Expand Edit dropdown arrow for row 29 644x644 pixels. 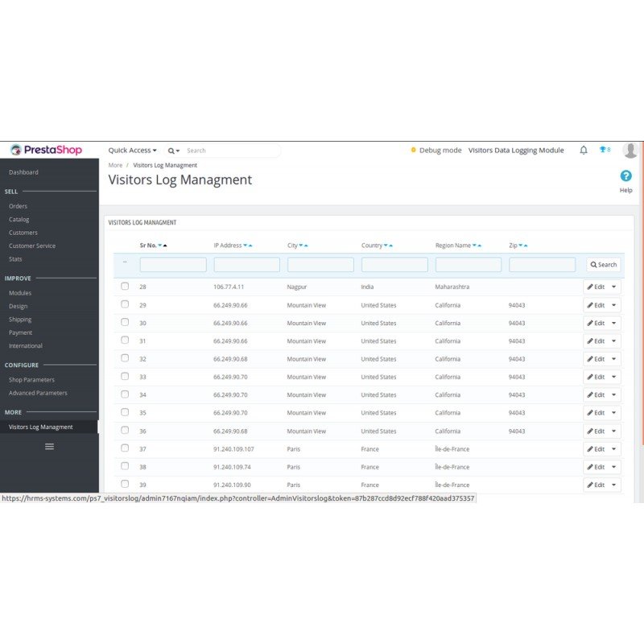pos(614,305)
